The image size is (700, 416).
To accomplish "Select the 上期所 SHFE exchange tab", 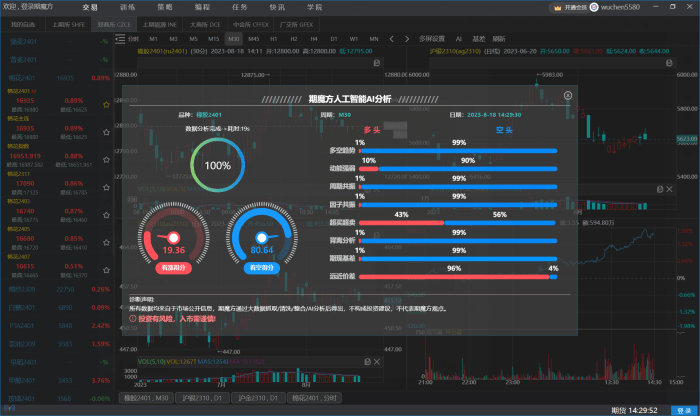I will tap(68, 21).
